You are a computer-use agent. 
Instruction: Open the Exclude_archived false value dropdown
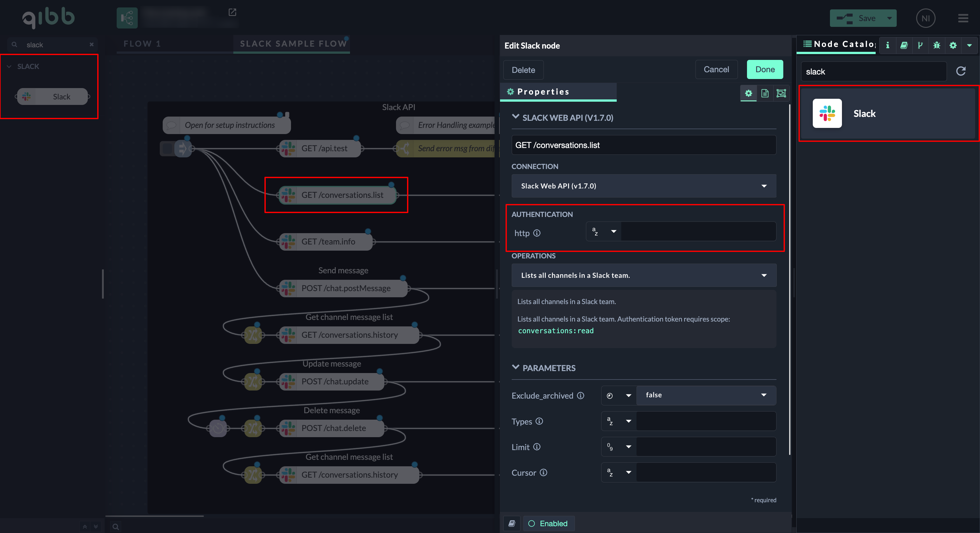pyautogui.click(x=706, y=395)
